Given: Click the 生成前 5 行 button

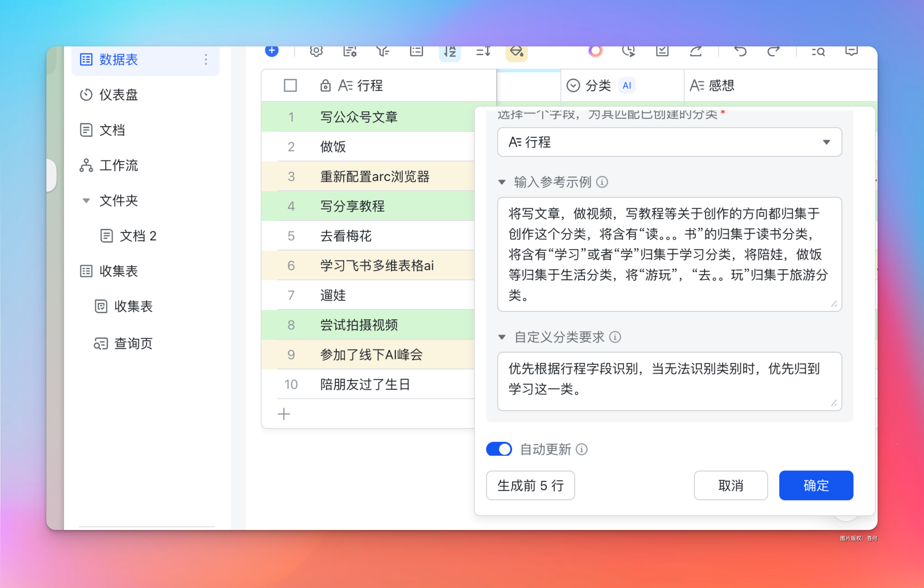Looking at the screenshot, I should point(530,485).
